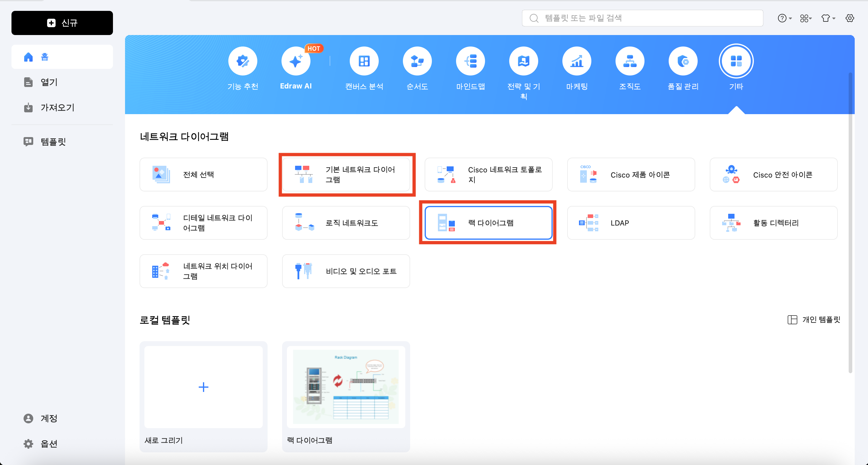Open 계정 account in the sidebar
Screen dimensions: 868x465
[62, 418]
